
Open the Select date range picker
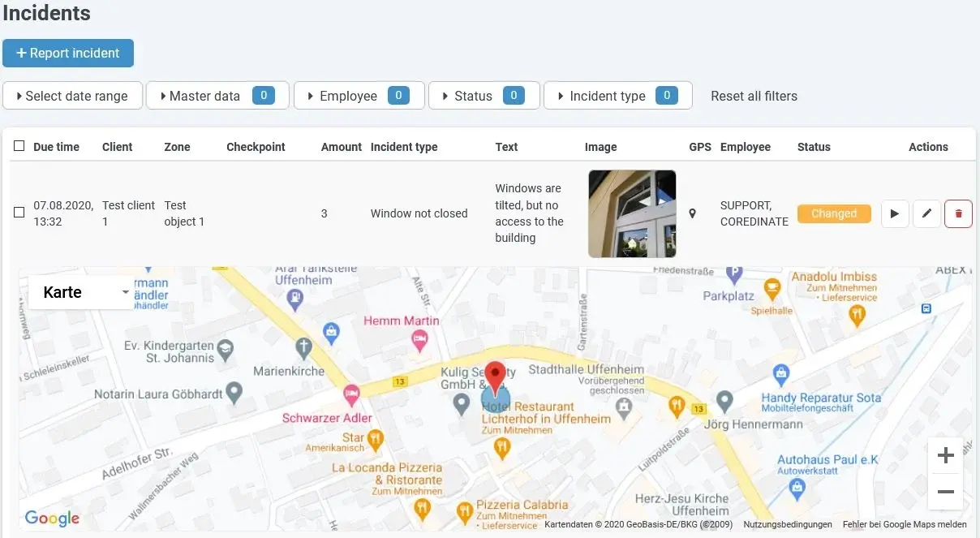pos(72,96)
